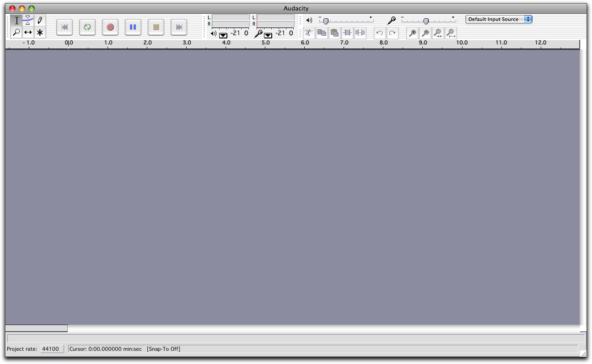Click the Copy icon

[322, 33]
